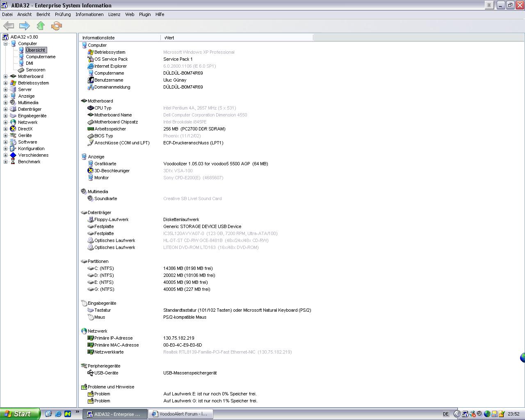525x420 pixels.
Task: Expand the Anzeige tree node
Action: 6,96
